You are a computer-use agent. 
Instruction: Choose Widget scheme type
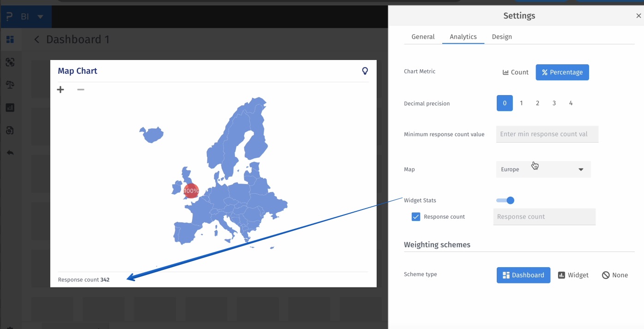point(573,275)
